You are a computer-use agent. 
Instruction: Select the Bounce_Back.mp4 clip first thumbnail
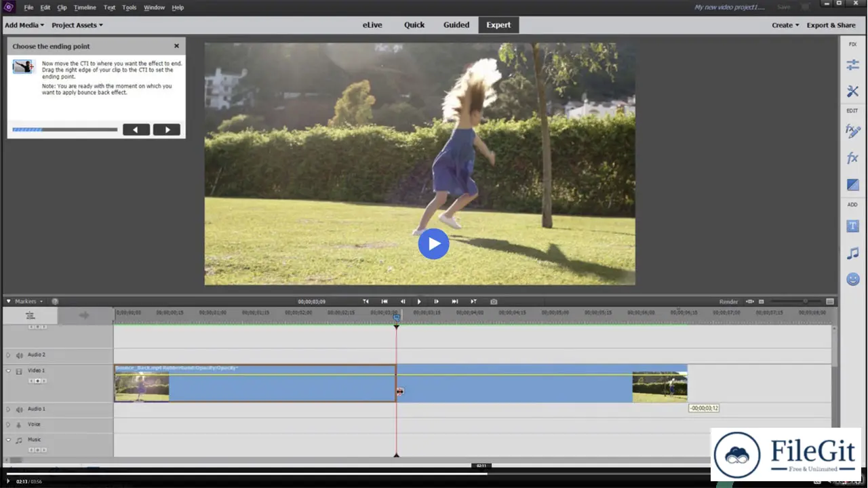click(x=142, y=386)
